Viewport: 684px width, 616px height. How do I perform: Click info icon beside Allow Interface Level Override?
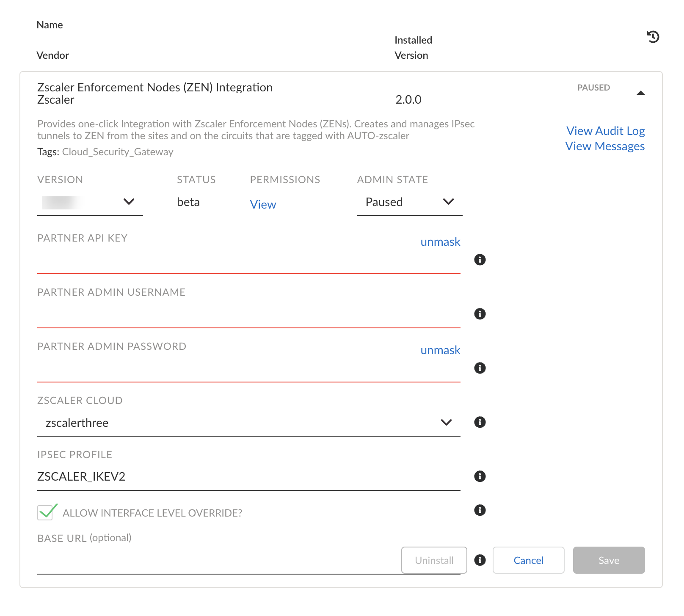480,510
